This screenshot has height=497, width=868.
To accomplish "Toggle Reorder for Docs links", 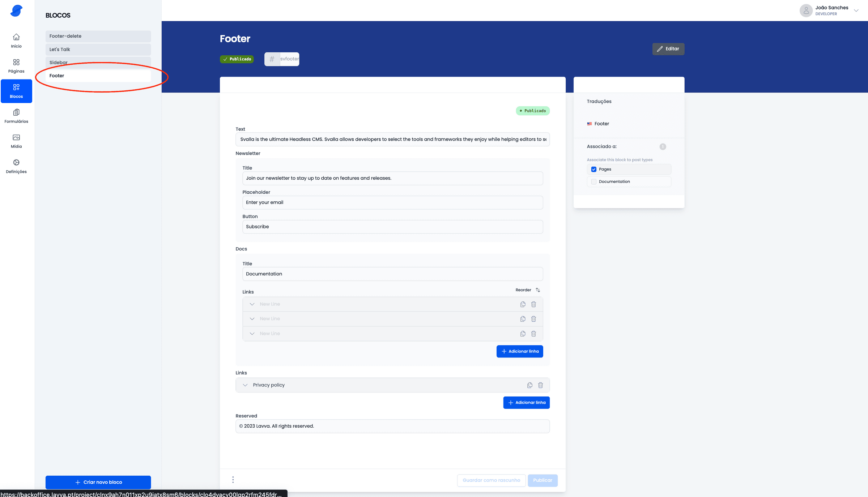I will pyautogui.click(x=528, y=290).
